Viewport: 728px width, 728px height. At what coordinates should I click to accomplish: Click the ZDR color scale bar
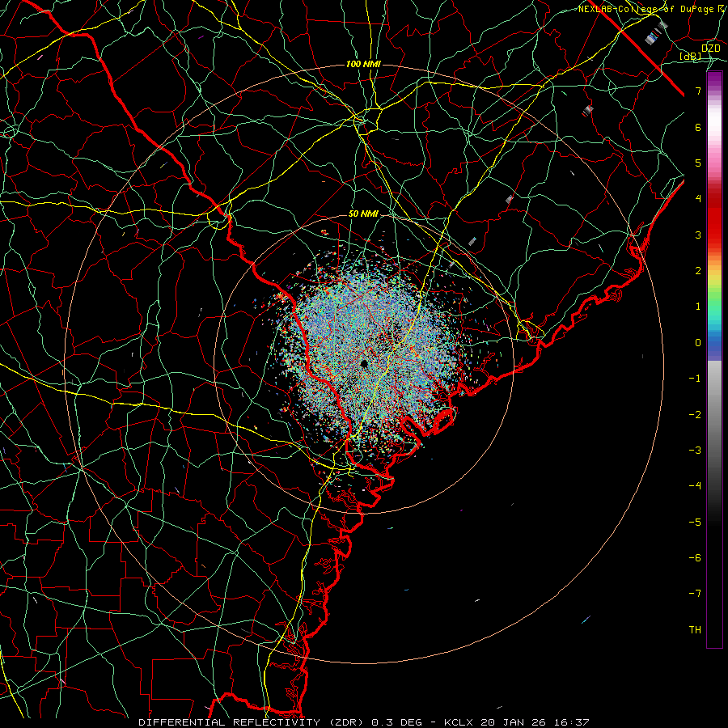click(x=714, y=359)
